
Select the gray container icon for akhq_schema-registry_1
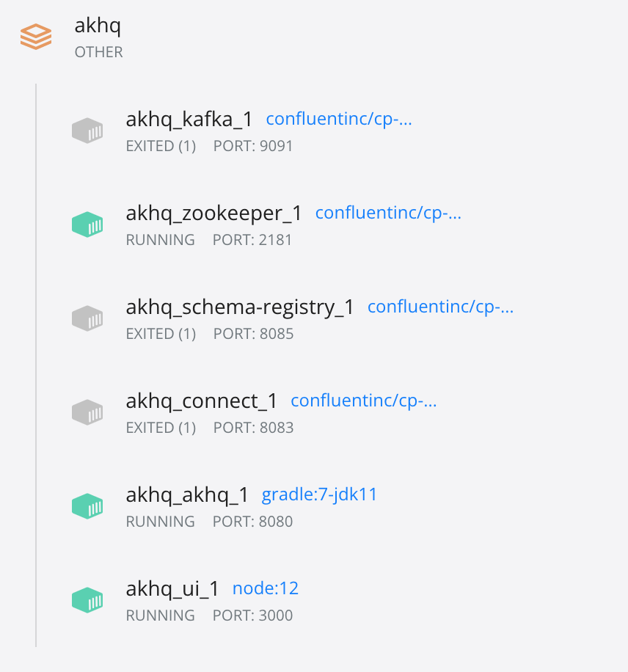(x=87, y=318)
